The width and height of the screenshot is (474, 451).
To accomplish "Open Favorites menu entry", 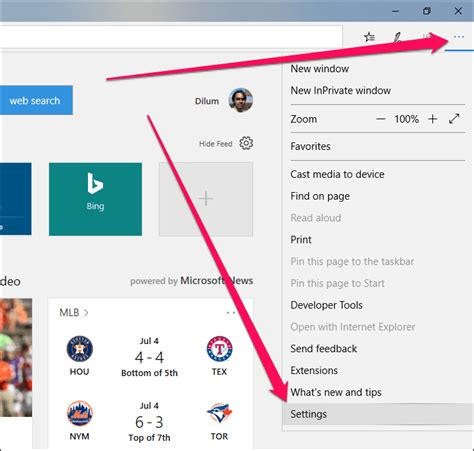I will coord(310,146).
